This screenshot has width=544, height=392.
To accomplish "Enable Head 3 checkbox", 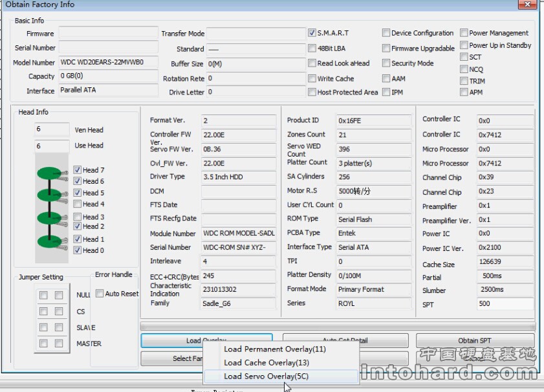I will click(x=78, y=217).
